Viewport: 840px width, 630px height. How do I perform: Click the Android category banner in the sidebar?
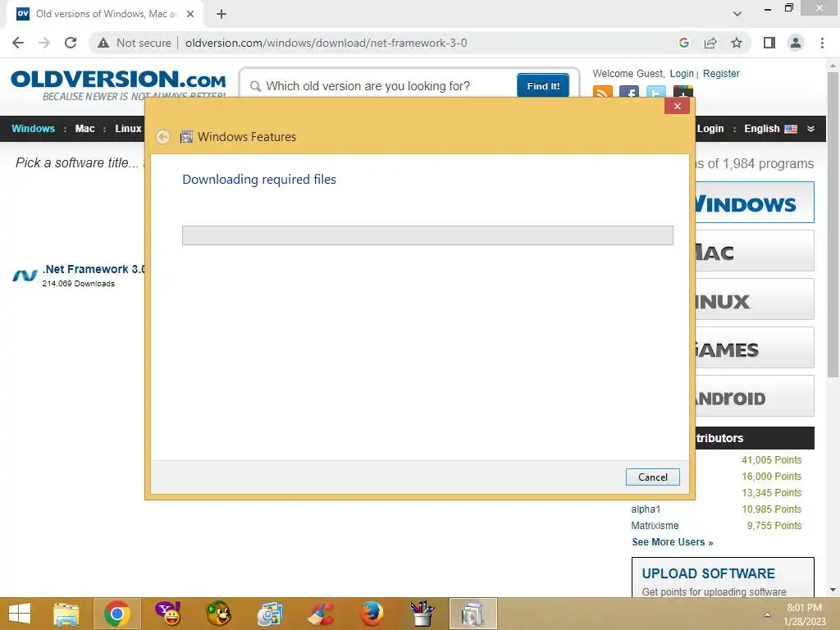pyautogui.click(x=755, y=396)
